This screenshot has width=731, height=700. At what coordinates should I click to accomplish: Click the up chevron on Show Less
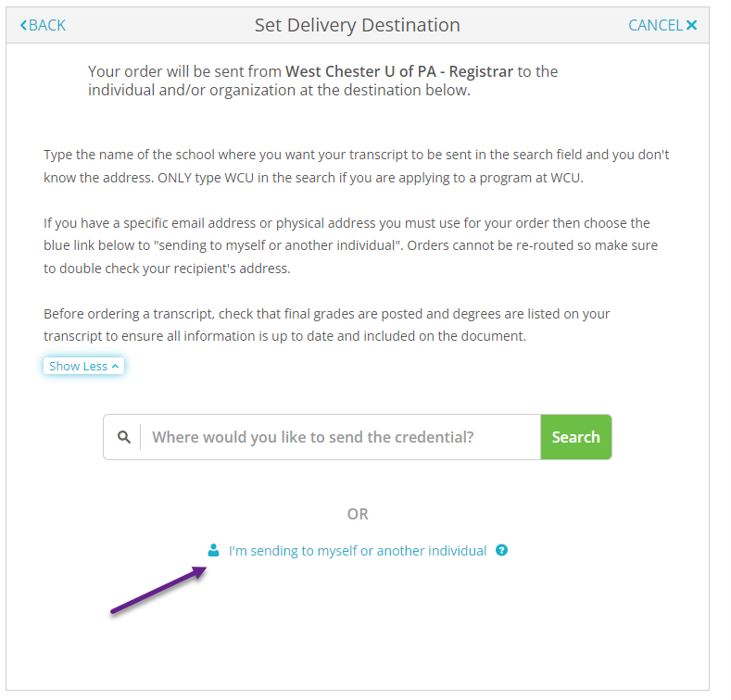(115, 366)
